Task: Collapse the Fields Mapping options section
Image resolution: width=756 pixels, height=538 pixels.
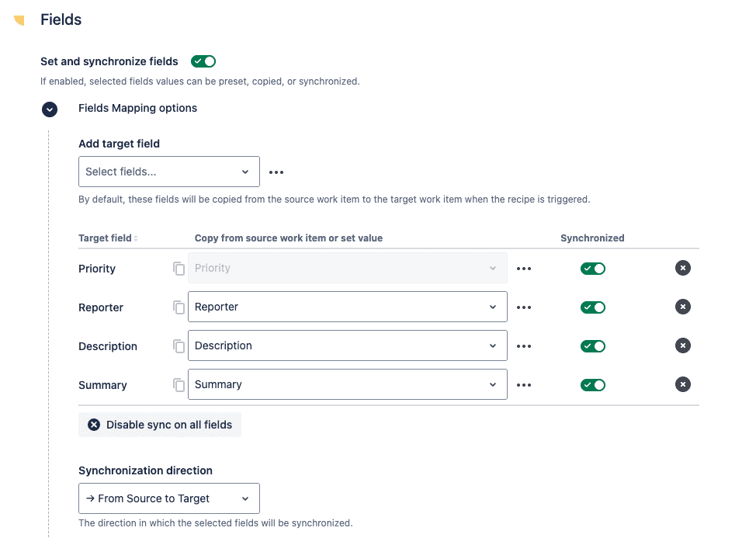Action: tap(50, 109)
